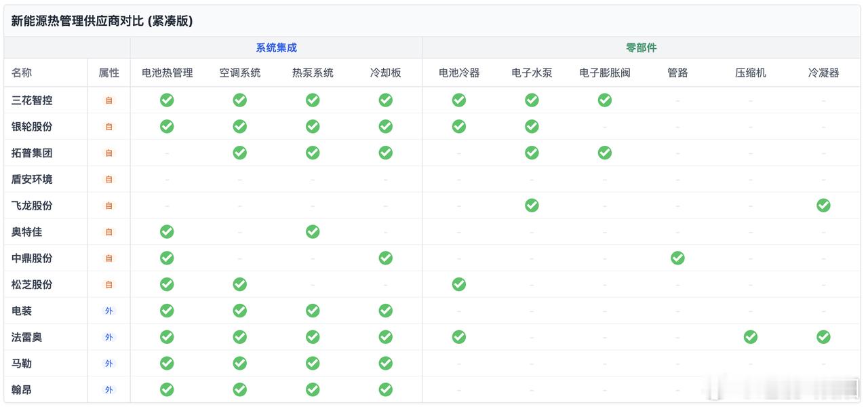The height and width of the screenshot is (409, 868).
Task: Select the 电子水泵 column header
Action: (532, 73)
